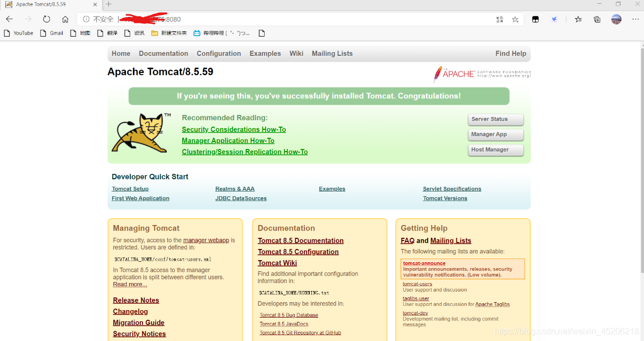Viewport: 644px width, 341px height.
Task: Open the 翻译 bookmark
Action: coord(107,33)
